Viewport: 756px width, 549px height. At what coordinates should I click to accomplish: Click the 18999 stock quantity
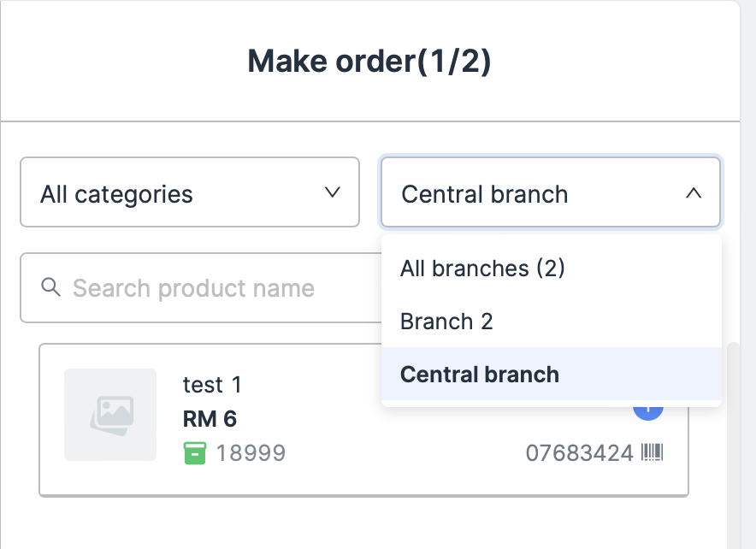pyautogui.click(x=251, y=453)
